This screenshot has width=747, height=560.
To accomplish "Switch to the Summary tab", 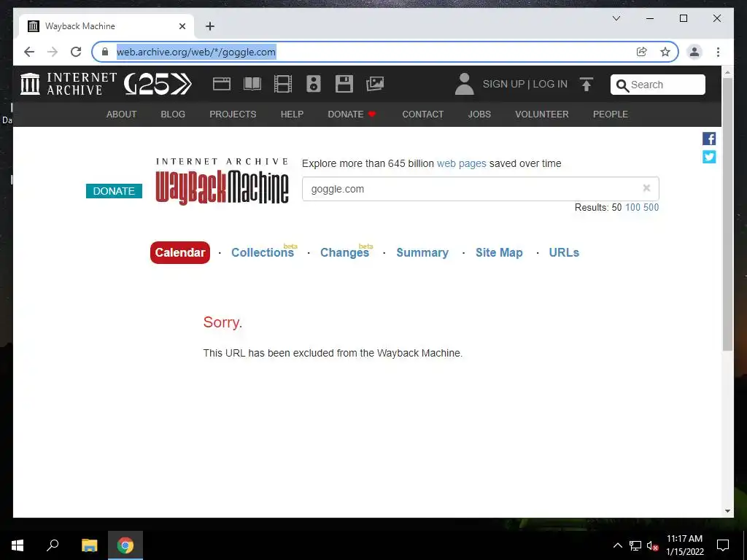I will tap(422, 252).
